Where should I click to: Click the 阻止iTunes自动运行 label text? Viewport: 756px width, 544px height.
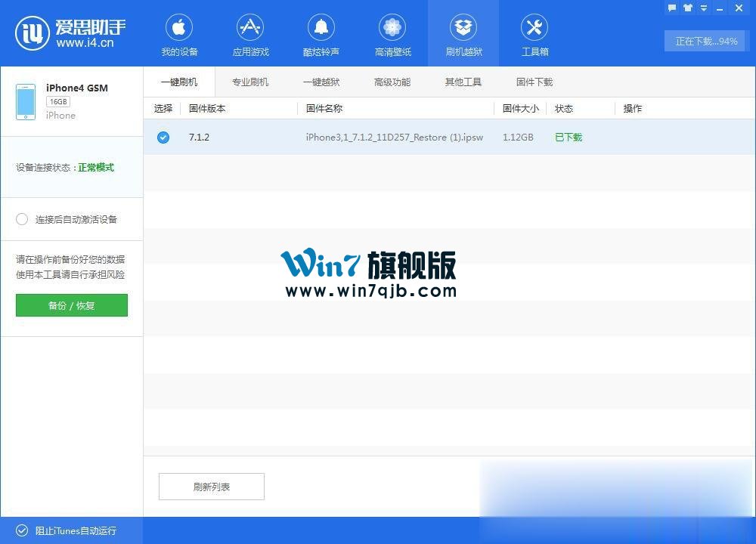click(76, 530)
